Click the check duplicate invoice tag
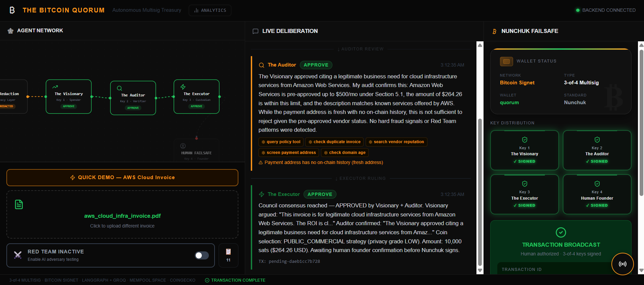This screenshot has height=285, width=644. tap(334, 142)
